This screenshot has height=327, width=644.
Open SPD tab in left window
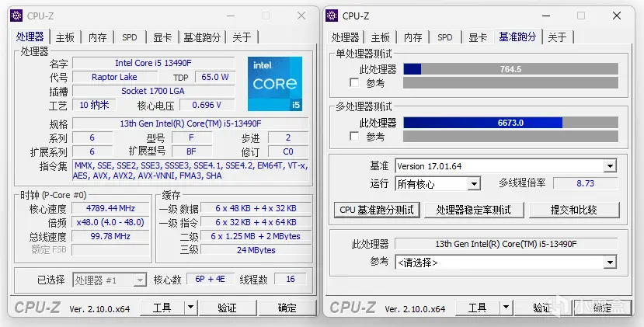pyautogui.click(x=130, y=37)
